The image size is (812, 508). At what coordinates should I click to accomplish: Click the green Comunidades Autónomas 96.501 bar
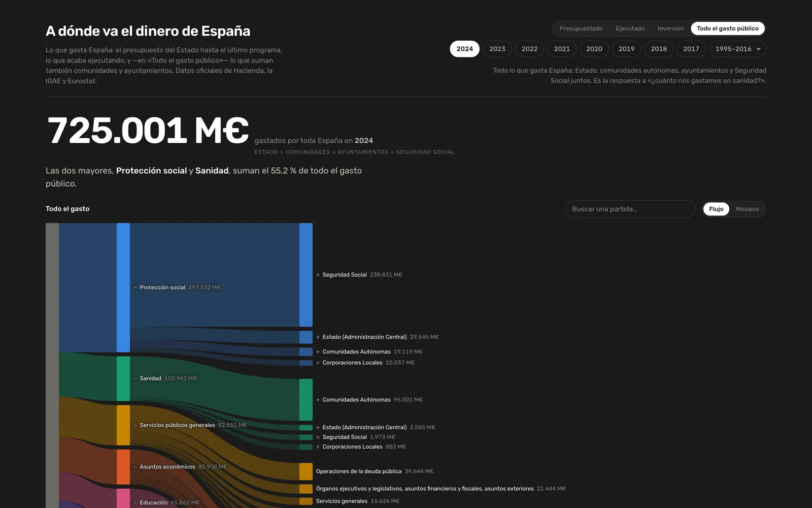click(x=306, y=400)
